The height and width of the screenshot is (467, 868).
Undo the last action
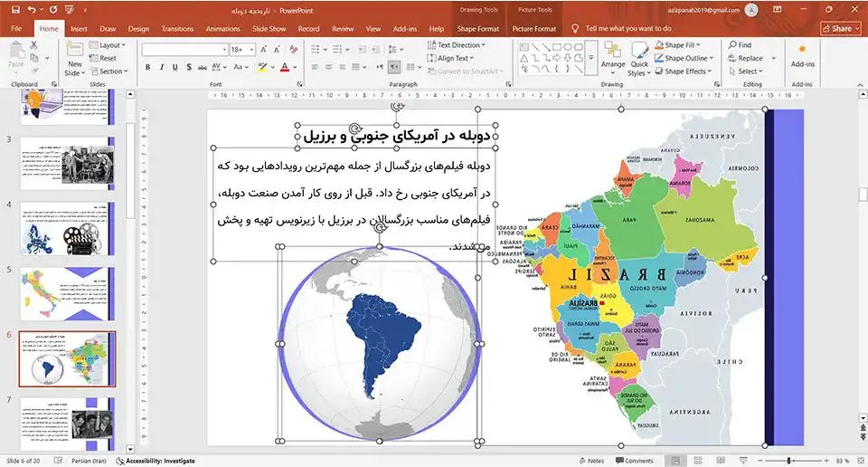tap(32, 10)
